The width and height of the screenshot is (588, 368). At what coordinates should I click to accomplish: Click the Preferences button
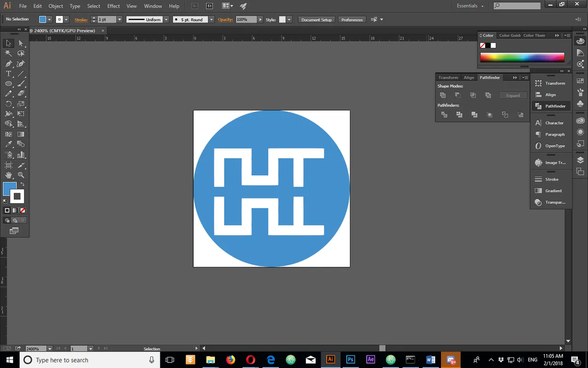tap(352, 20)
